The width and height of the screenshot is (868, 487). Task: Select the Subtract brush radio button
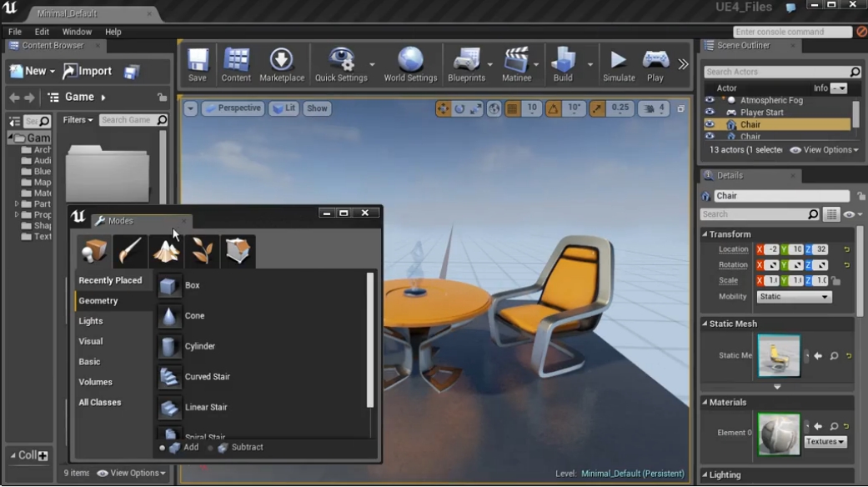tap(210, 448)
